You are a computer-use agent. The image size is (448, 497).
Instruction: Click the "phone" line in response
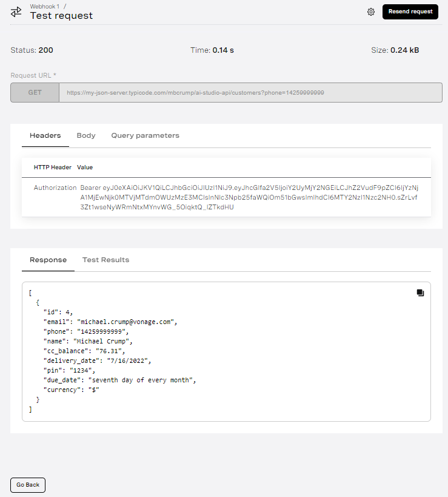point(86,331)
